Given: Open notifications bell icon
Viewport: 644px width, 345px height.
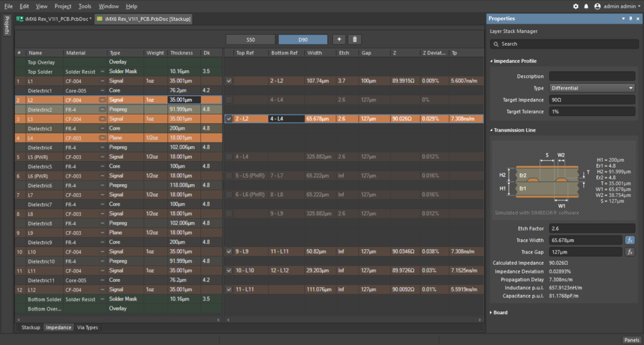Looking at the screenshot, I should click(586, 6).
